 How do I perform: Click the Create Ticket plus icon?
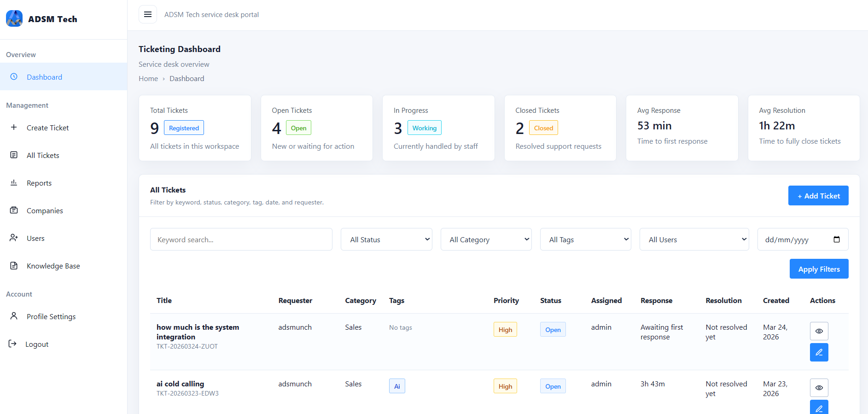tap(14, 128)
